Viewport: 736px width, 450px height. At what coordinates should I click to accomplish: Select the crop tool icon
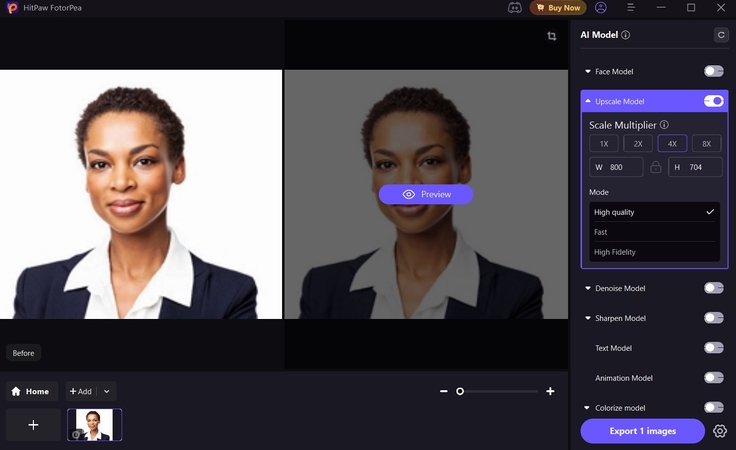(552, 36)
